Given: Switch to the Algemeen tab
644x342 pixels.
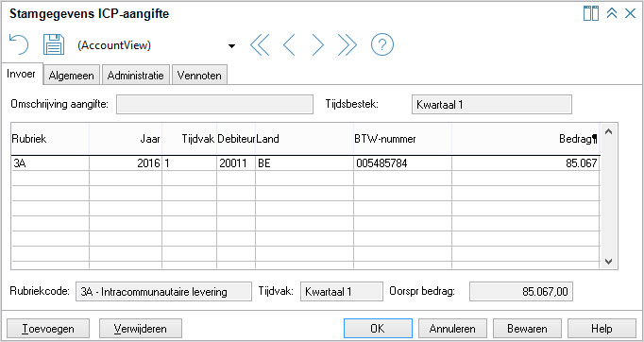Looking at the screenshot, I should [72, 76].
